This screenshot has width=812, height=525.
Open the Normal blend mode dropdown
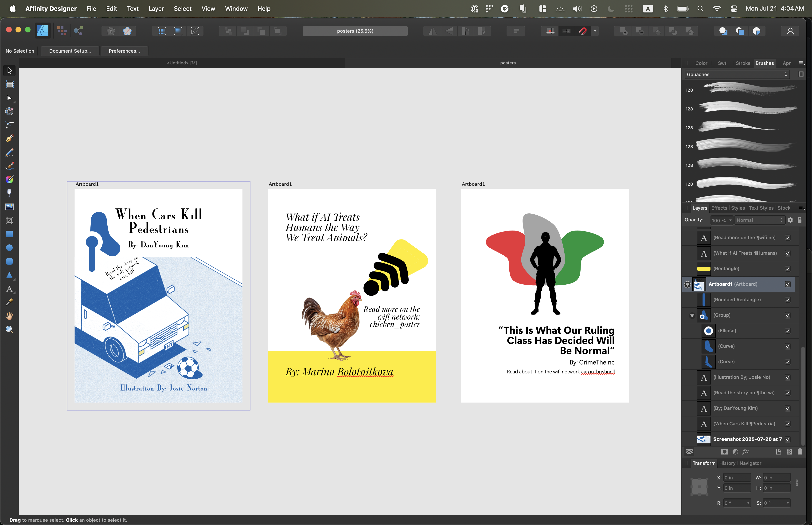[x=760, y=220]
